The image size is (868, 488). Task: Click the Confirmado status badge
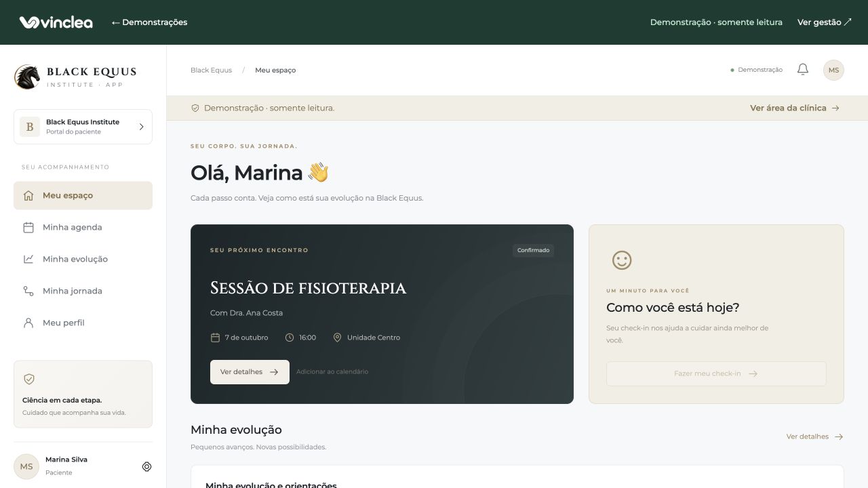pyautogui.click(x=534, y=250)
